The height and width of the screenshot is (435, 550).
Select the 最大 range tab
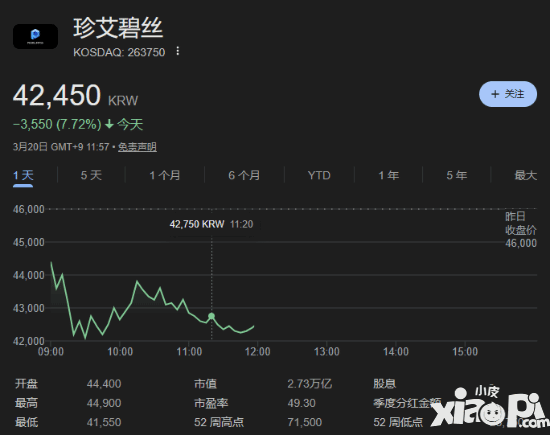point(525,175)
